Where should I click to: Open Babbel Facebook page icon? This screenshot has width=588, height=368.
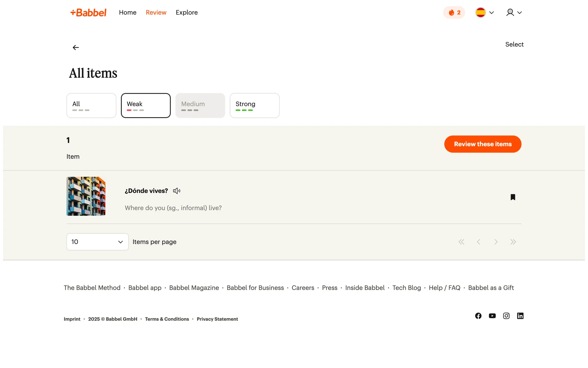point(478,316)
